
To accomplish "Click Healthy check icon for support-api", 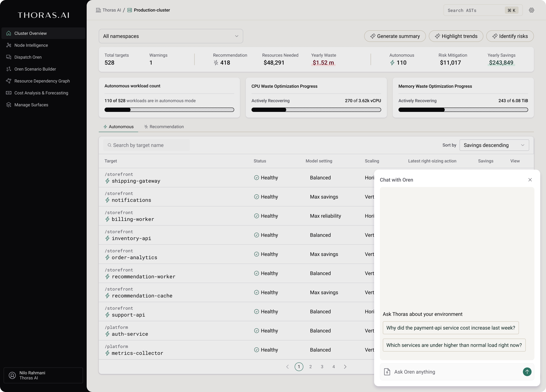I will pyautogui.click(x=257, y=312).
